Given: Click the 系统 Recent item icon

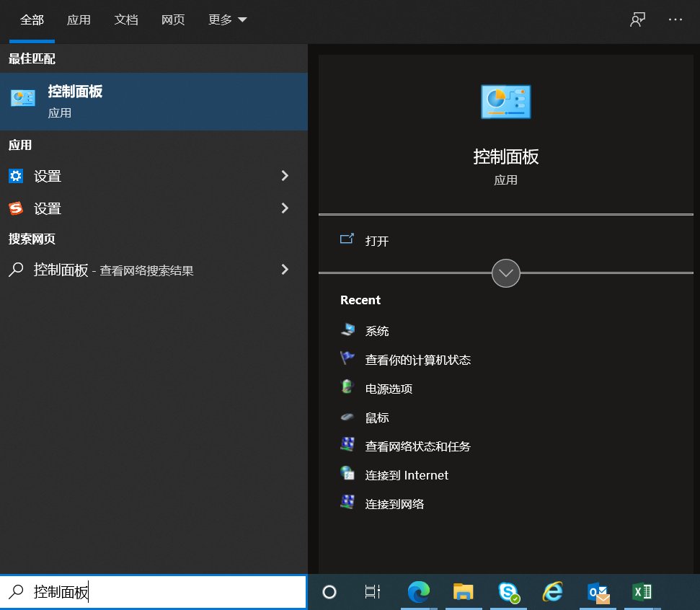Looking at the screenshot, I should point(347,330).
